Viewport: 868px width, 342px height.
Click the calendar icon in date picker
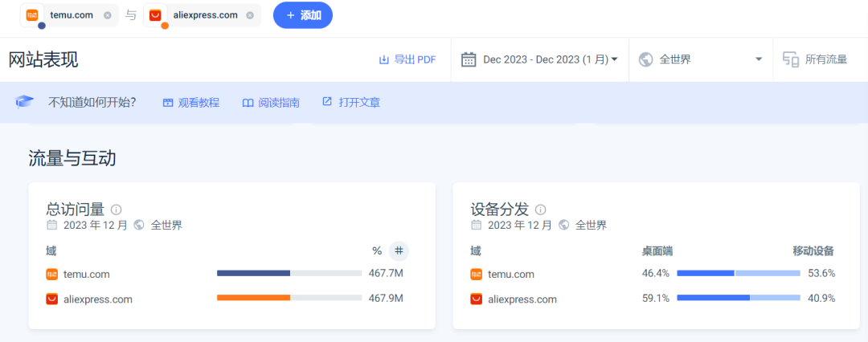(x=469, y=59)
